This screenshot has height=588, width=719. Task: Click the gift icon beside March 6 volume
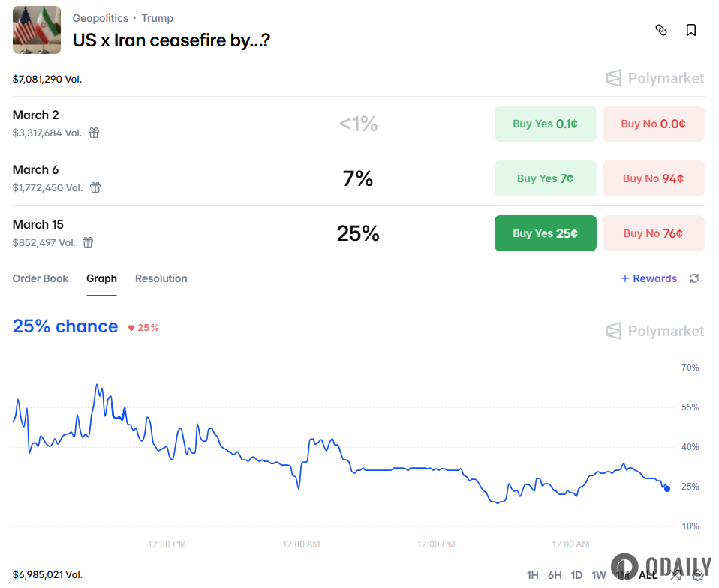tap(95, 187)
